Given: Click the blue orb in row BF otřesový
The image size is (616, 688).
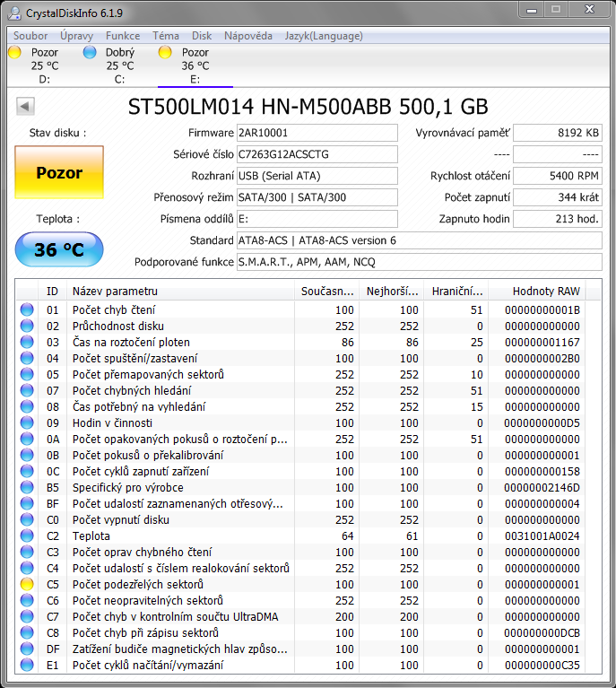Looking at the screenshot, I should pos(27,504).
